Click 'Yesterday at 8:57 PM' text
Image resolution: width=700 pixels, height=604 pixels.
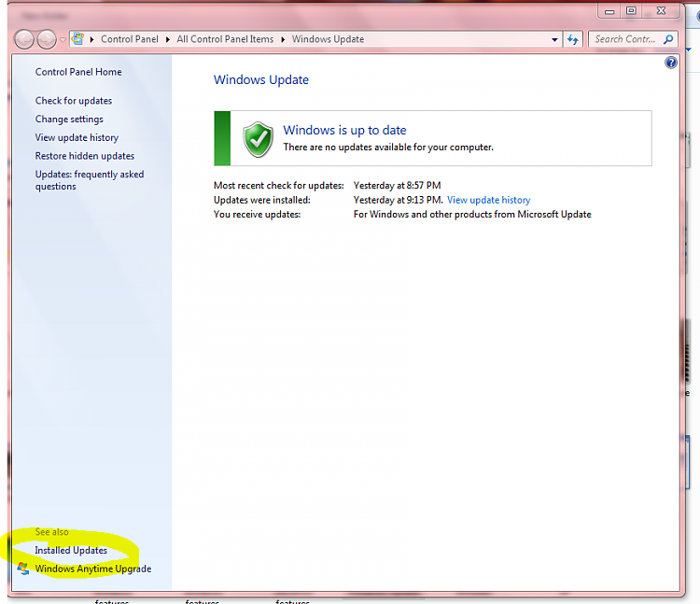click(x=397, y=185)
